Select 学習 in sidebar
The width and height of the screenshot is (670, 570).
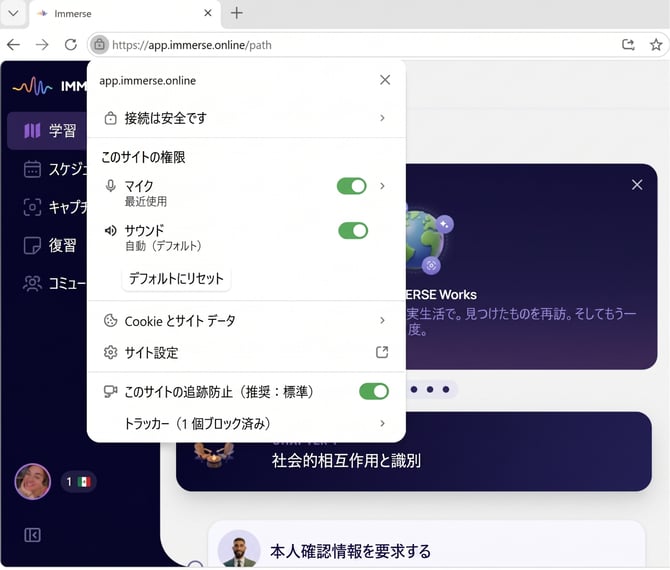[48, 131]
